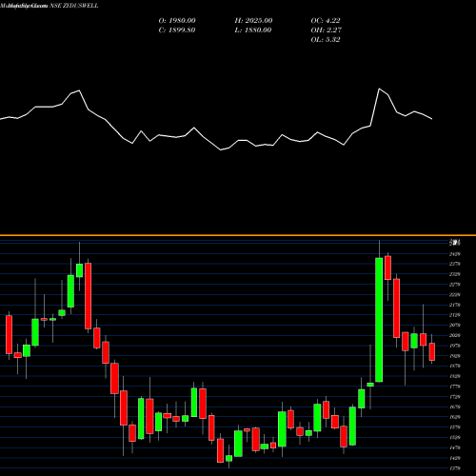Click the 2279 price axis label
The width and height of the screenshot is (476, 476).
[455, 285]
